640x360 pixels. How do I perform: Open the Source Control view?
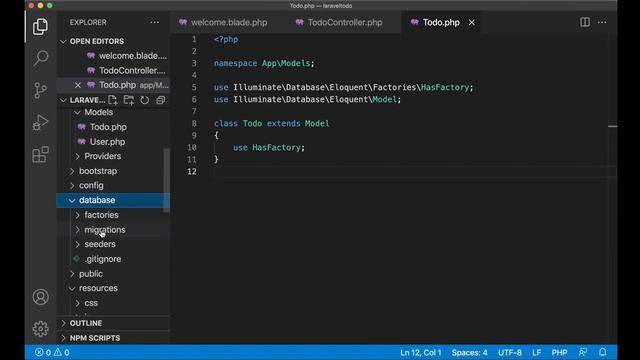40,90
